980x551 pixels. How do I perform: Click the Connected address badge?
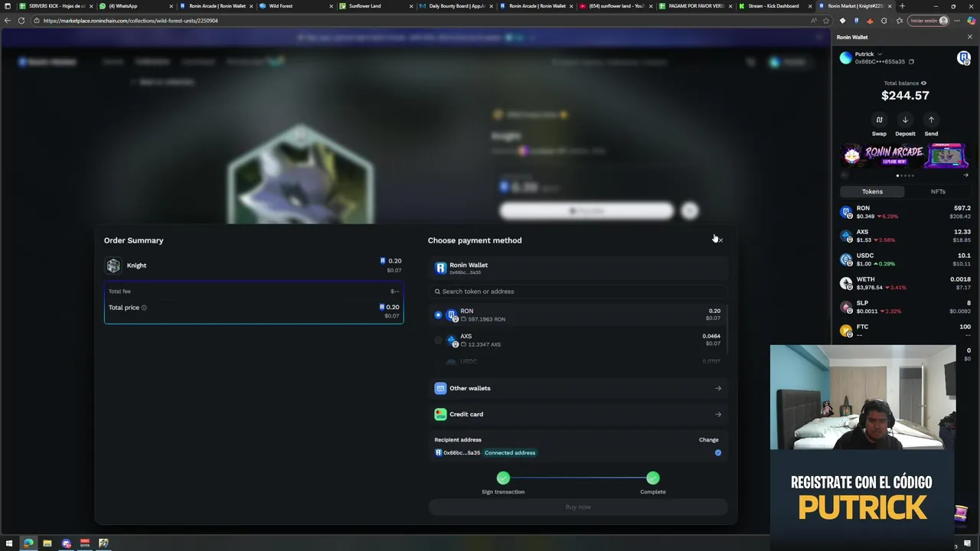click(510, 453)
